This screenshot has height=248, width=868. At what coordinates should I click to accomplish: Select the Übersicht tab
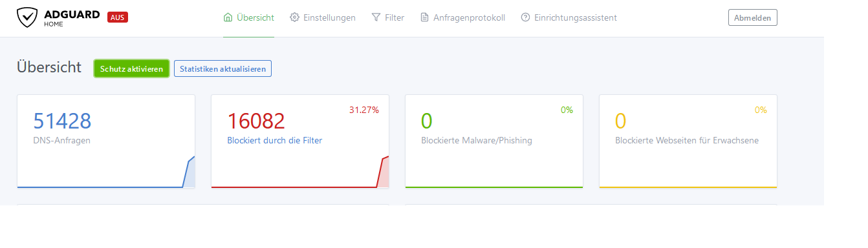point(249,17)
